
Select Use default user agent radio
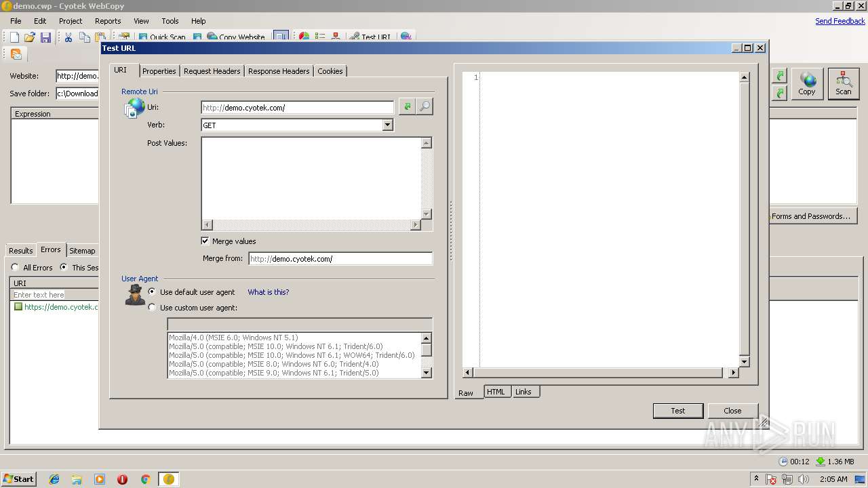tap(152, 291)
